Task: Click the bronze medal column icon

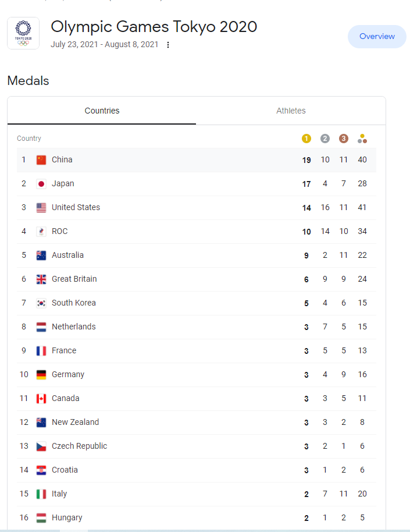Action: (344, 139)
